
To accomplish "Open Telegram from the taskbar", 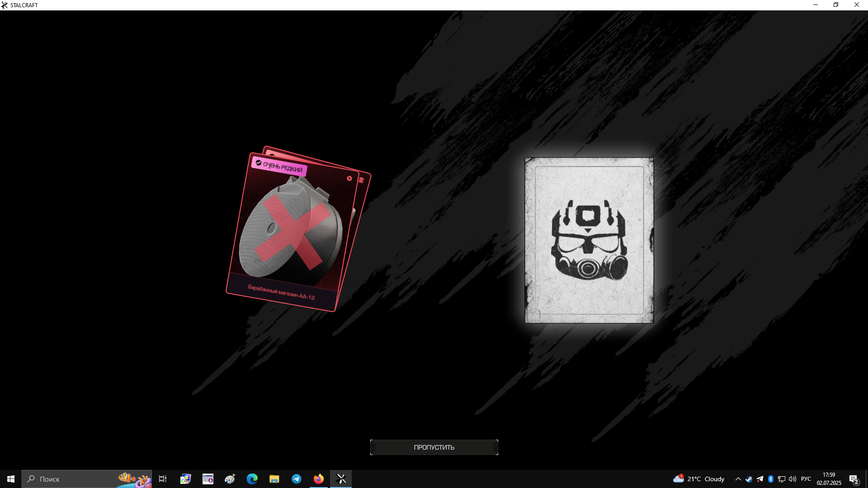I will [x=297, y=479].
